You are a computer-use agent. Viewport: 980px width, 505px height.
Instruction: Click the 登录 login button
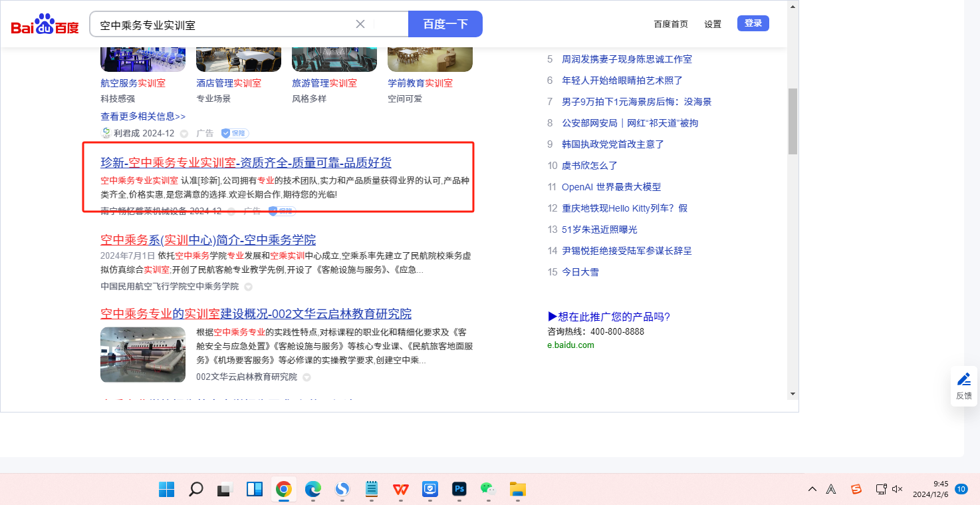pos(753,23)
